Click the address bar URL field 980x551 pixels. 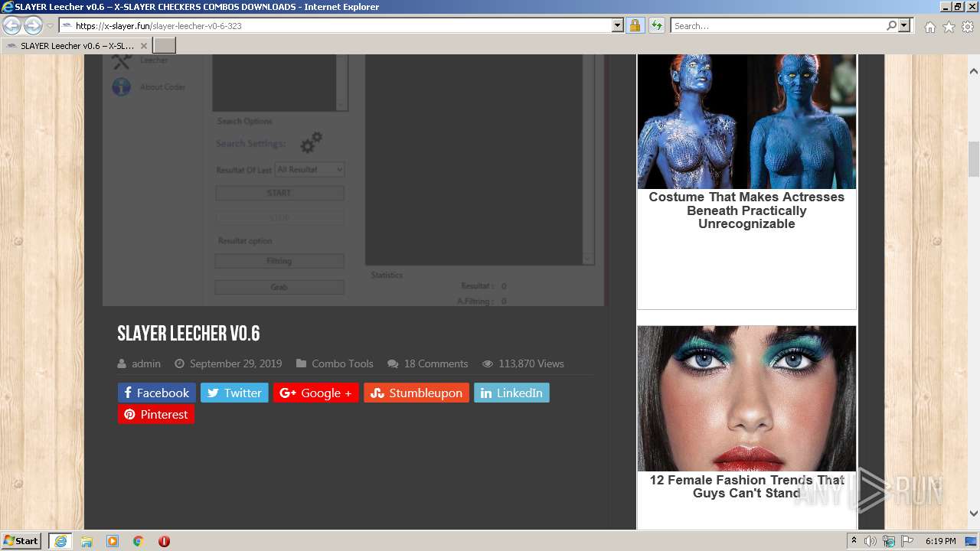[x=335, y=26]
